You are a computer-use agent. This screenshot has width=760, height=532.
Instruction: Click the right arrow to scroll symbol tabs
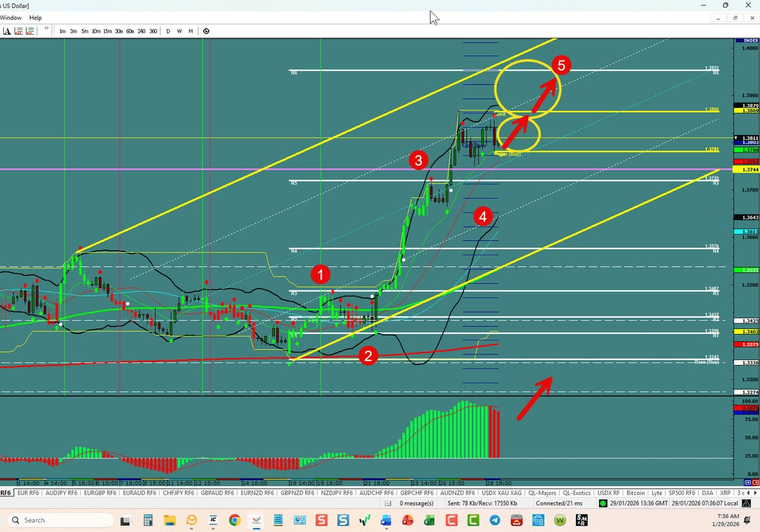[x=756, y=493]
